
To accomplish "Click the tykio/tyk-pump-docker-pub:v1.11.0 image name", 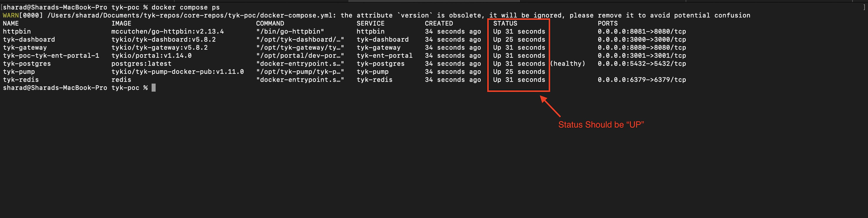I will pyautogui.click(x=178, y=72).
